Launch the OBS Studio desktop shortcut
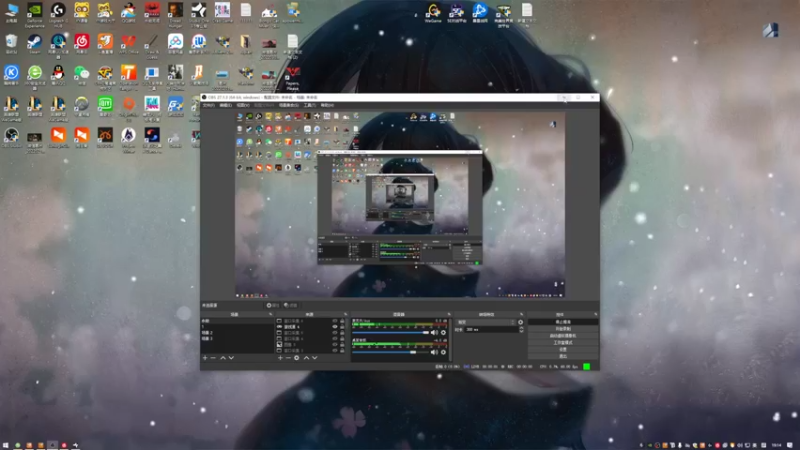The width and height of the screenshot is (800, 450). (11, 138)
